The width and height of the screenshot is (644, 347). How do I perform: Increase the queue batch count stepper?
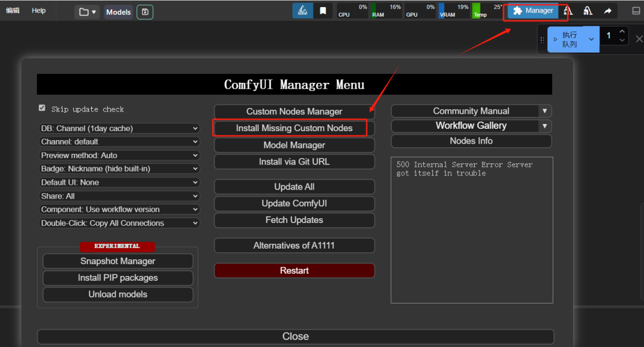pyautogui.click(x=622, y=32)
